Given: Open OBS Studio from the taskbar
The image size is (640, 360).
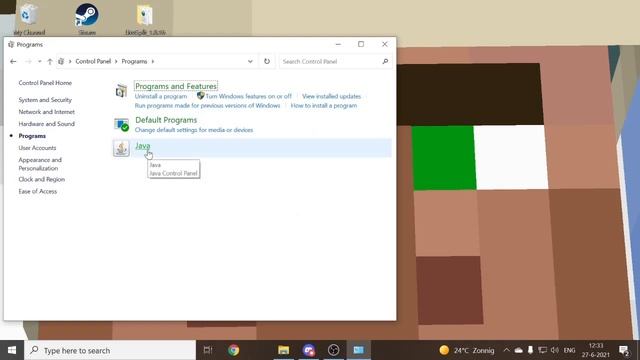Looking at the screenshot, I should [333, 350].
